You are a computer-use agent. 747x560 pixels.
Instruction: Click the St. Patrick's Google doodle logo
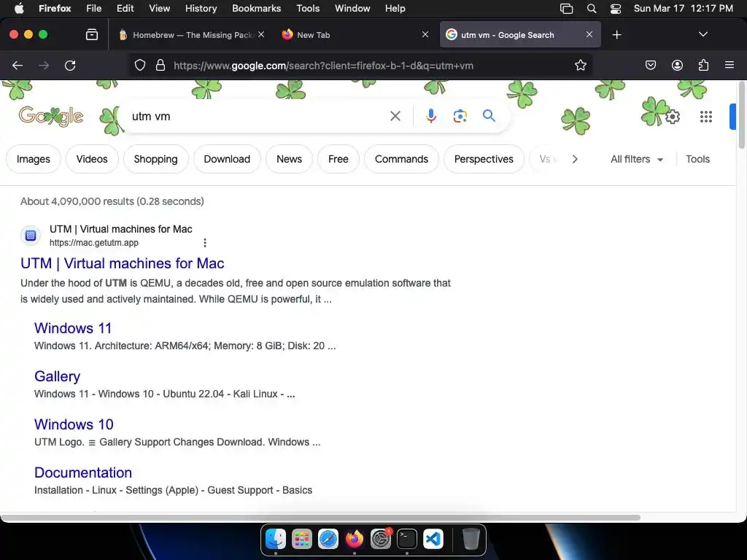tap(50, 116)
